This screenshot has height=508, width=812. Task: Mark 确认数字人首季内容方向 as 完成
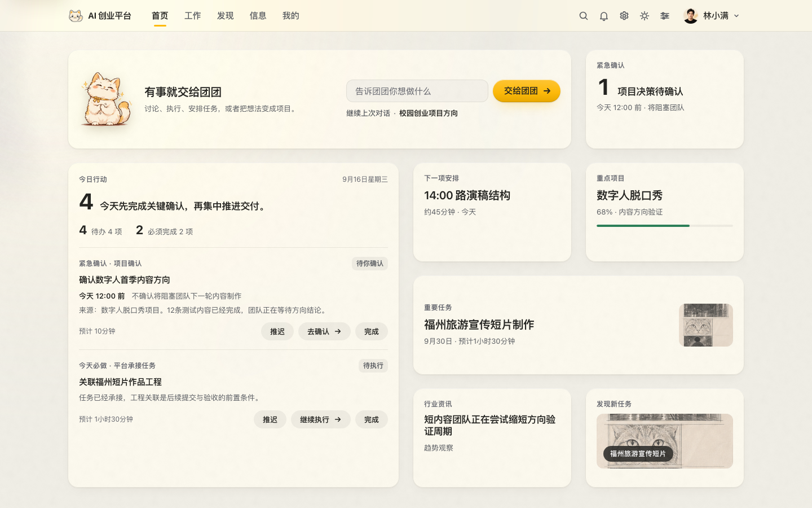point(372,331)
